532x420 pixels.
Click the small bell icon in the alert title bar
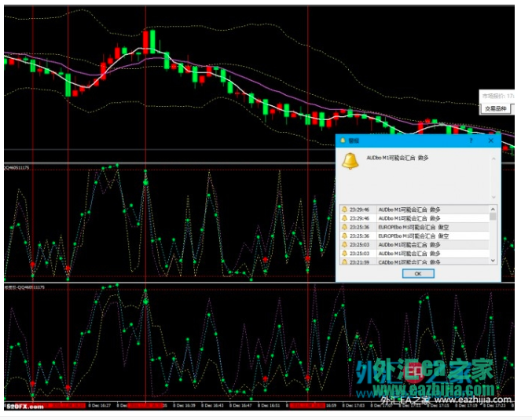343,141
